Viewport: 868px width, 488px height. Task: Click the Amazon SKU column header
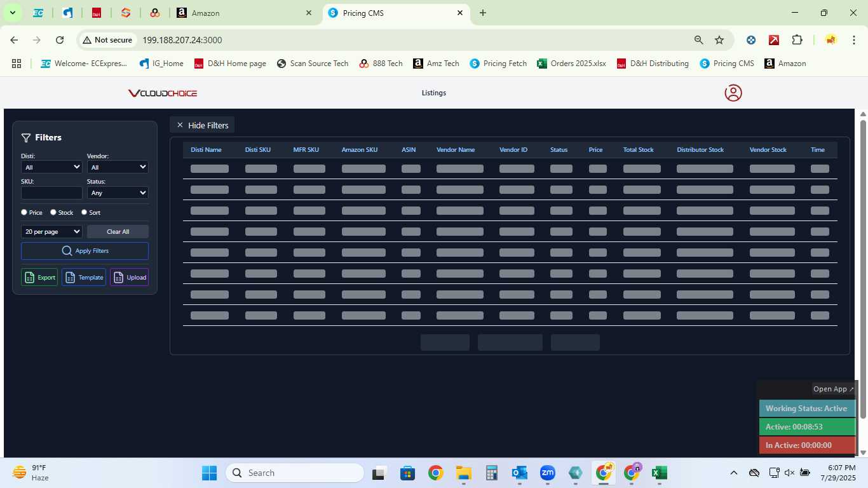coord(360,150)
